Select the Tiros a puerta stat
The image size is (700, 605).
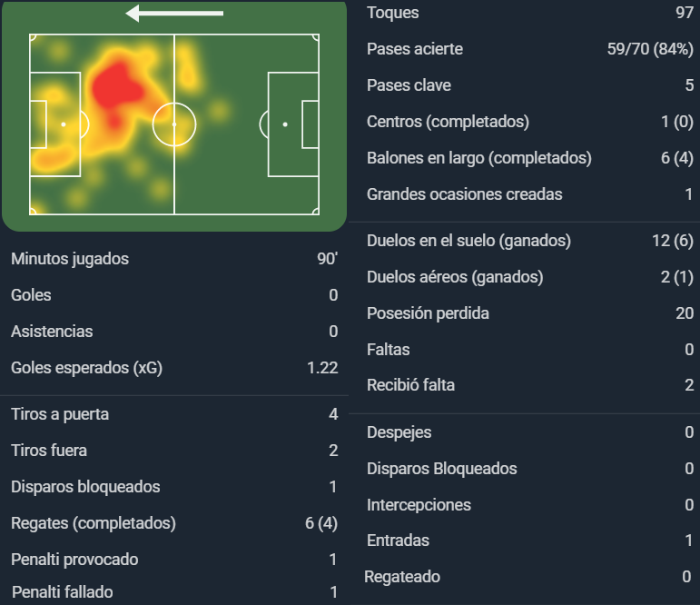(174, 414)
